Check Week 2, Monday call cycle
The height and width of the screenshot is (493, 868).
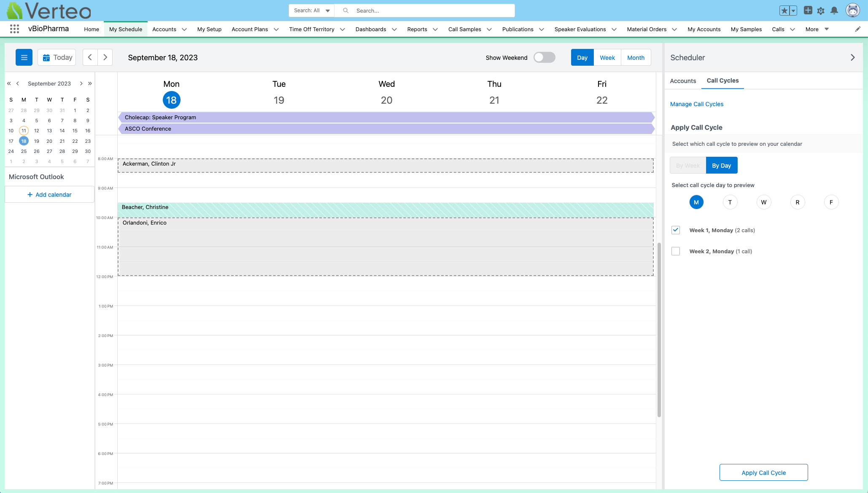click(x=676, y=251)
